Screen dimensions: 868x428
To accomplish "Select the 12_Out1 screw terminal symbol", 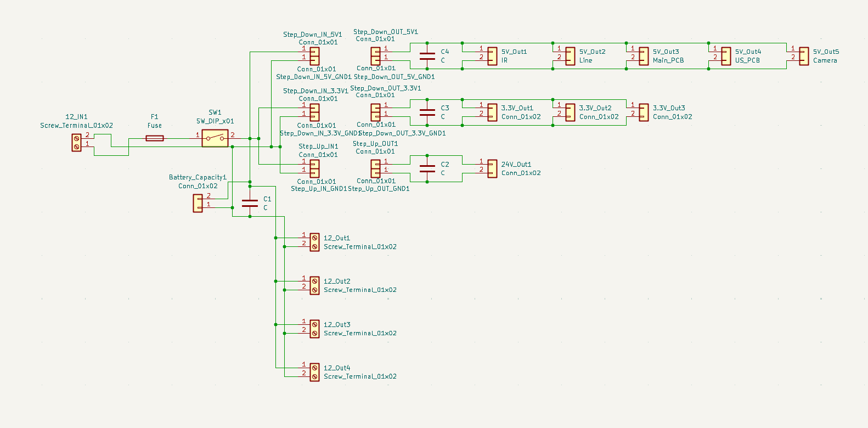I will [x=314, y=242].
